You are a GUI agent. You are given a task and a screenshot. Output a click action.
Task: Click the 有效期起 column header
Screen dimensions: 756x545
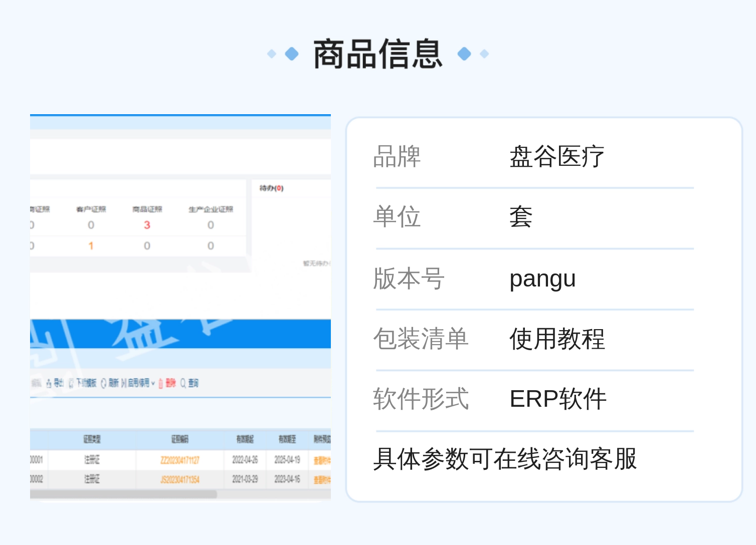point(245,439)
